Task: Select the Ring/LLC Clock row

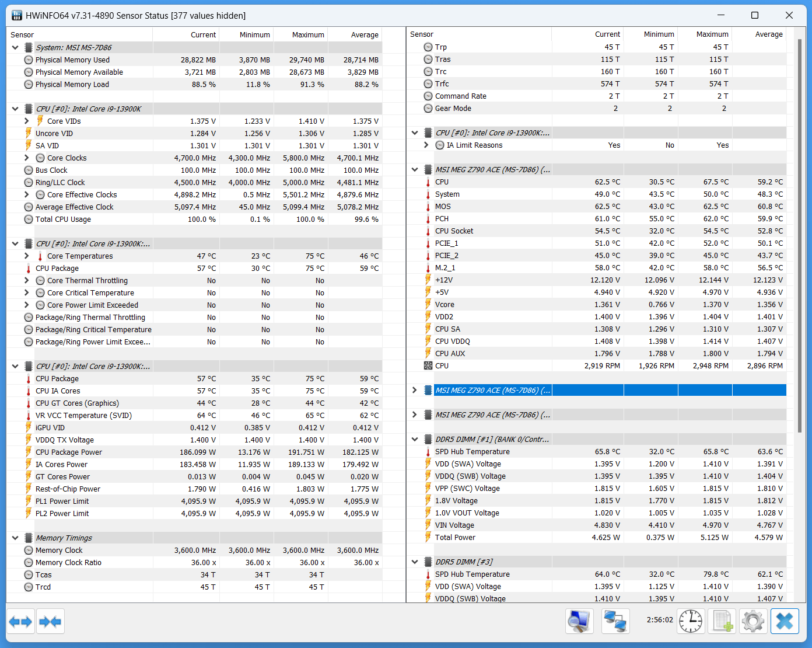Action: coord(195,183)
